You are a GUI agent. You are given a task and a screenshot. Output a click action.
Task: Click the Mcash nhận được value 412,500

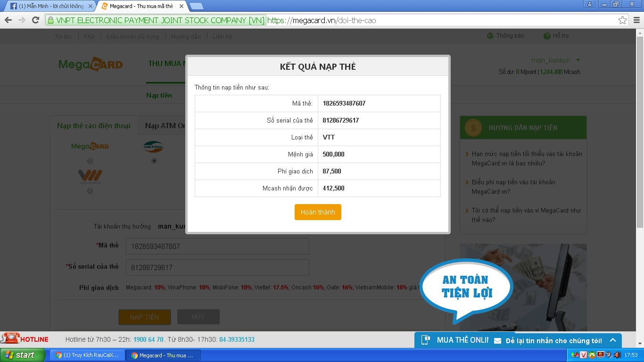333,188
